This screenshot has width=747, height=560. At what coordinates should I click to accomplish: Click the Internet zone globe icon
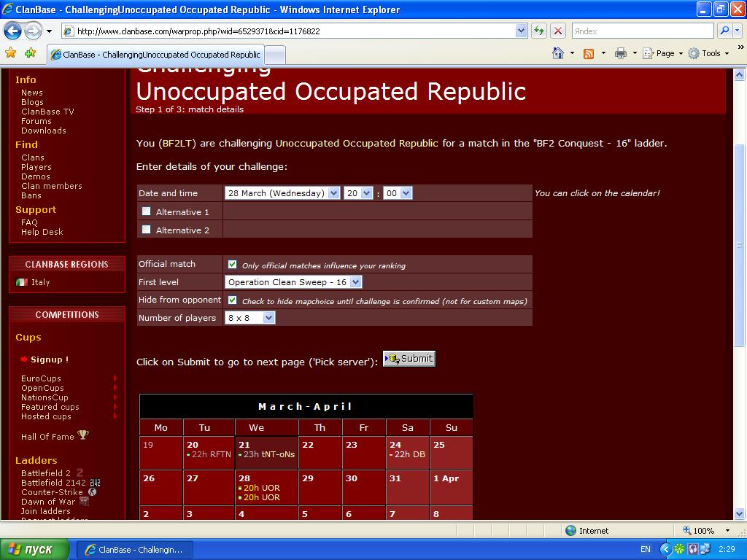point(570,531)
